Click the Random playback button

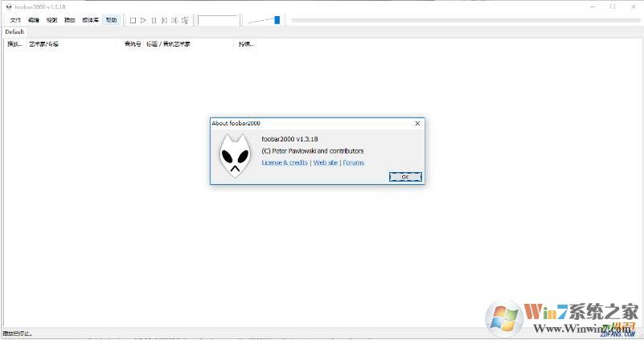(x=185, y=20)
